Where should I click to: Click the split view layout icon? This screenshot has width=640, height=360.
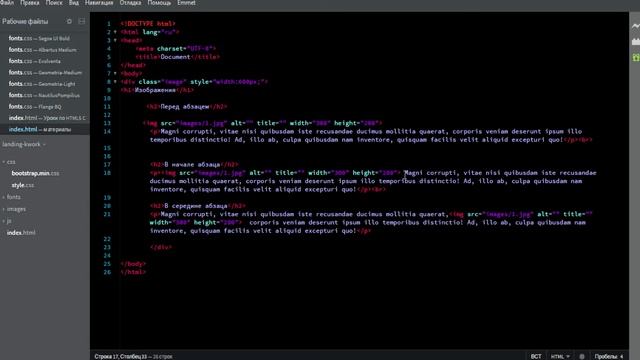pos(82,21)
